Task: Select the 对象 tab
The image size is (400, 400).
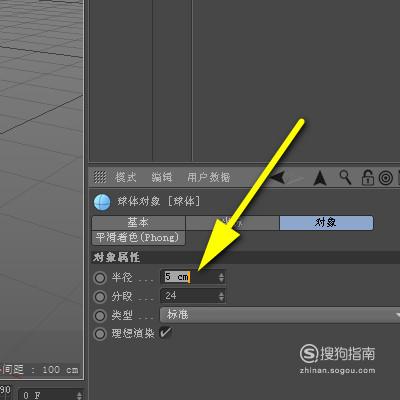Action: point(326,223)
